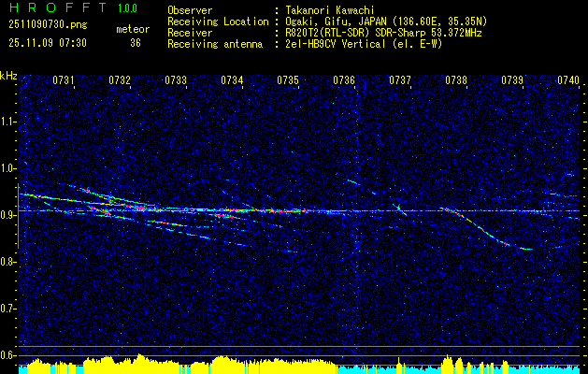Click the 0739 time marker
Screen dimensions: 588x374
[x=512, y=79]
